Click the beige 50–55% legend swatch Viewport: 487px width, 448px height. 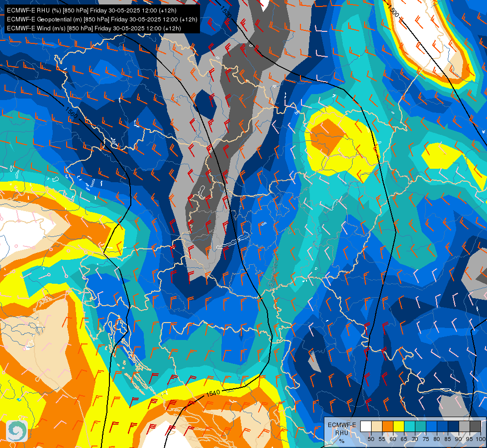(x=377, y=426)
